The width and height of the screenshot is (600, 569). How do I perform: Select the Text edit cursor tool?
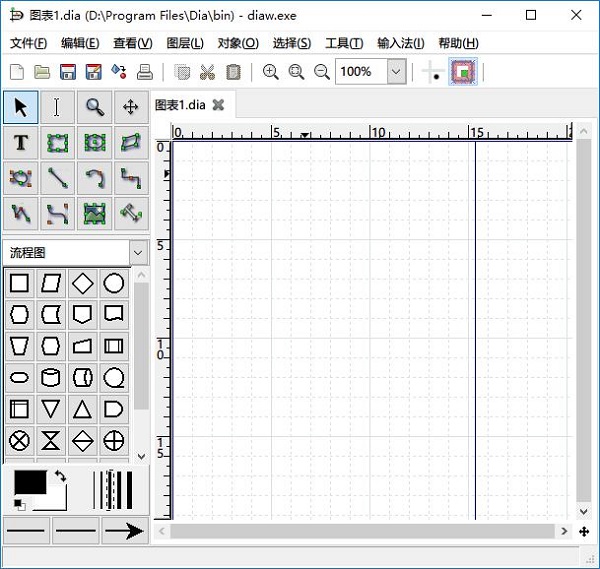click(x=57, y=107)
